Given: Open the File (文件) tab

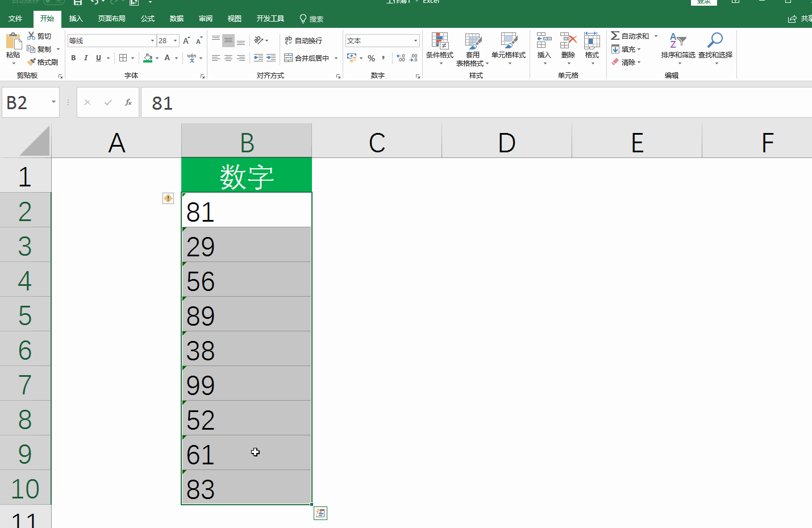Looking at the screenshot, I should click(15, 19).
